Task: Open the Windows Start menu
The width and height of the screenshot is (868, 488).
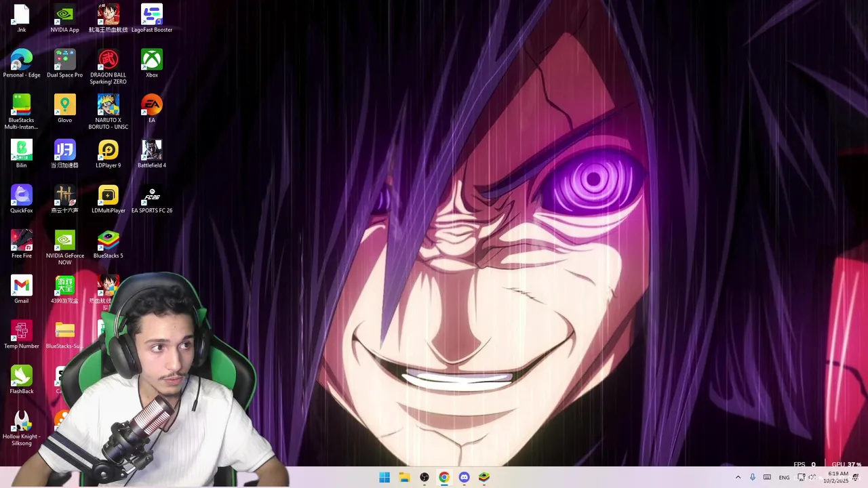Action: pos(384,477)
